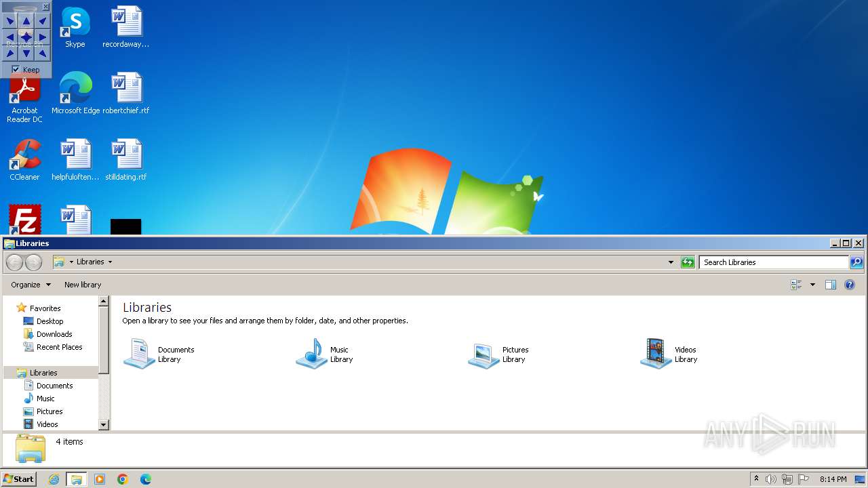Select the recordaway document icon

pos(126,28)
